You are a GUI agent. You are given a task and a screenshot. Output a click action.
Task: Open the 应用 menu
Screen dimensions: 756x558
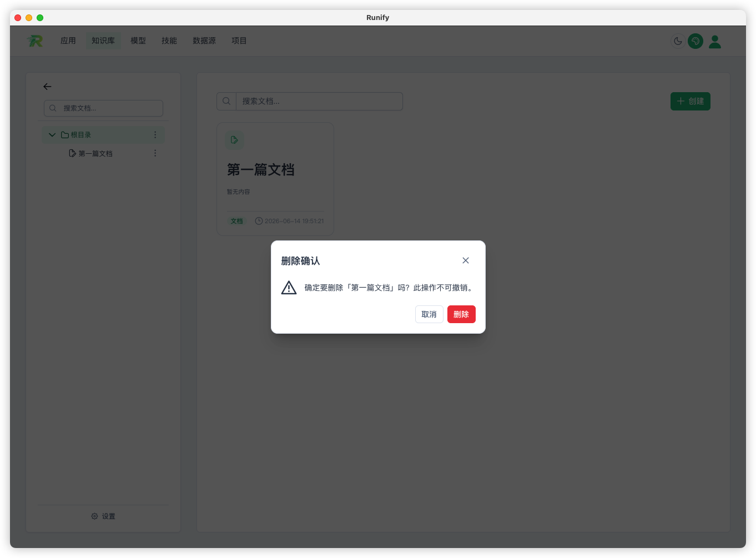point(68,41)
